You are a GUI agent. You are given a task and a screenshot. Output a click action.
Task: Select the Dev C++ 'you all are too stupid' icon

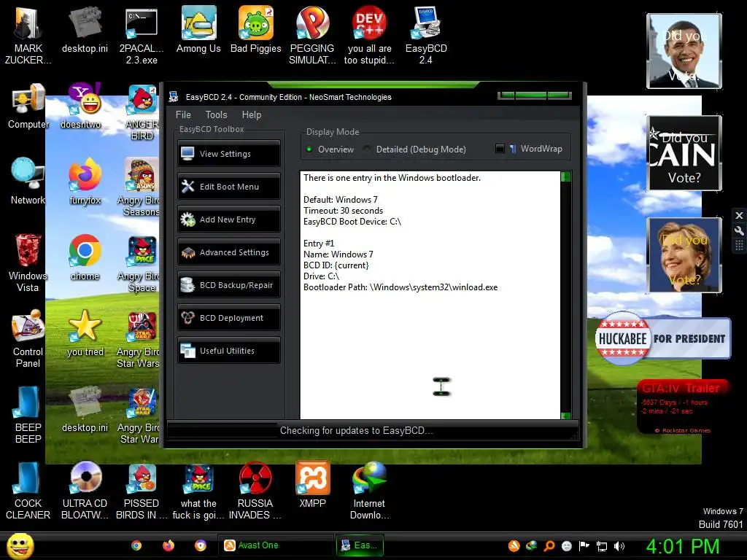click(x=369, y=36)
